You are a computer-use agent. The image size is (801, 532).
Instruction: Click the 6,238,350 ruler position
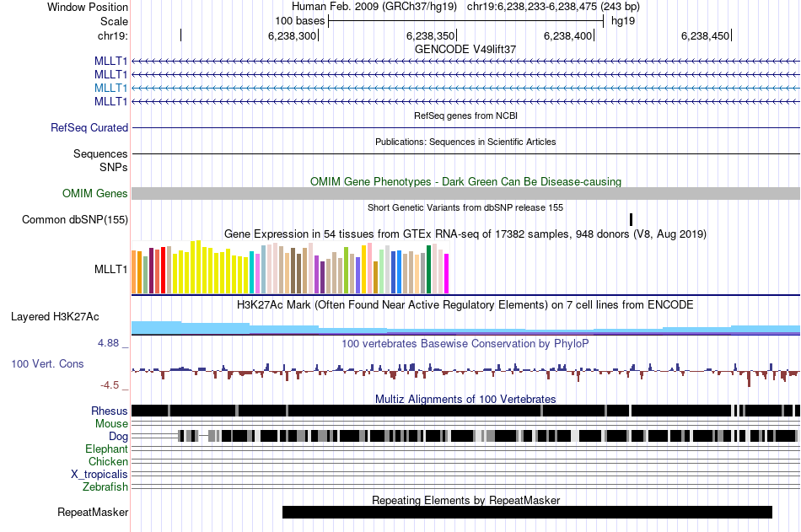click(x=430, y=35)
